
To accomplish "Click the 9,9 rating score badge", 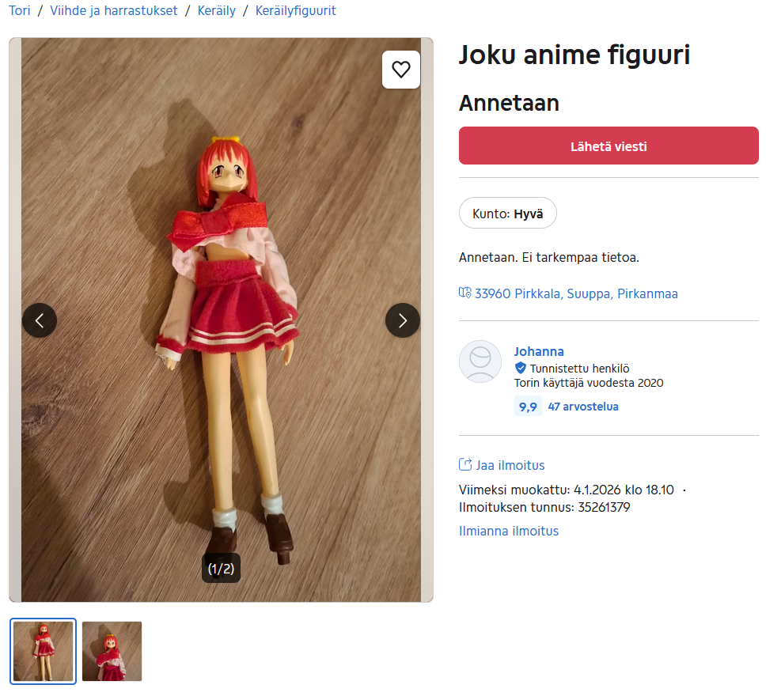I will point(528,407).
